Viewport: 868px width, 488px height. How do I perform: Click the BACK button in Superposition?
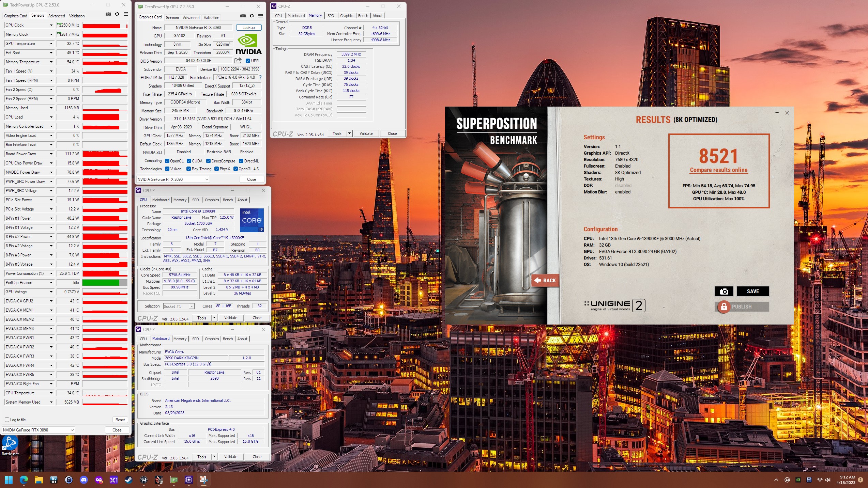[x=545, y=281]
